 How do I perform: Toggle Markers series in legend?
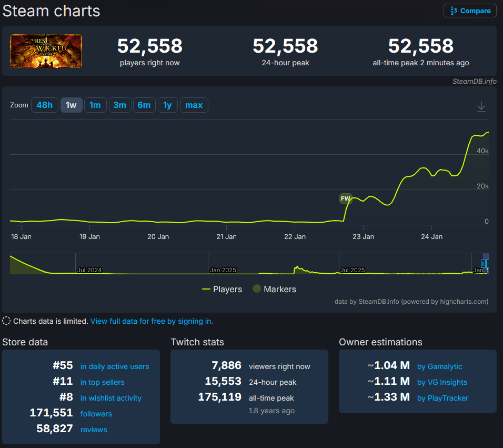(274, 289)
